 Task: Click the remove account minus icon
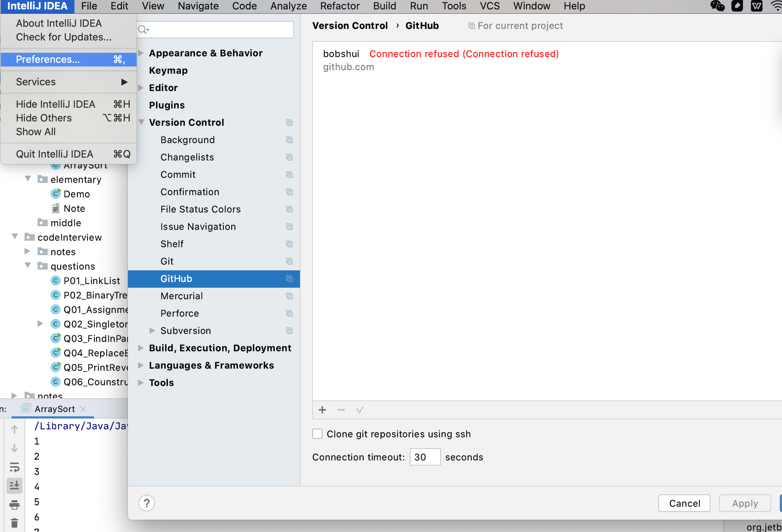(341, 410)
